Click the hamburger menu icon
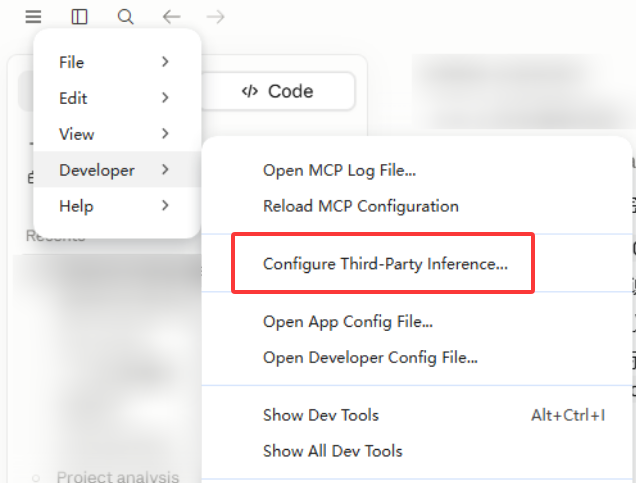Image resolution: width=636 pixels, height=483 pixels. coord(33,17)
